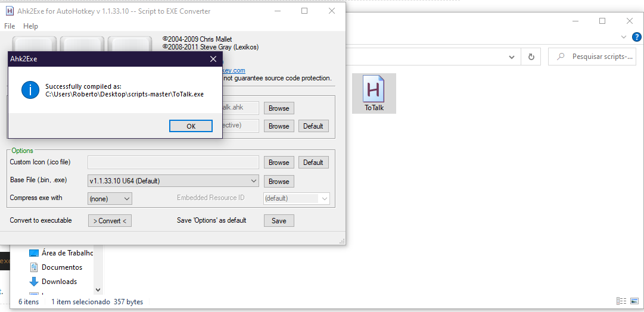The height and width of the screenshot is (312, 644).
Task: Click the Documentos folder icon
Action: click(x=34, y=267)
